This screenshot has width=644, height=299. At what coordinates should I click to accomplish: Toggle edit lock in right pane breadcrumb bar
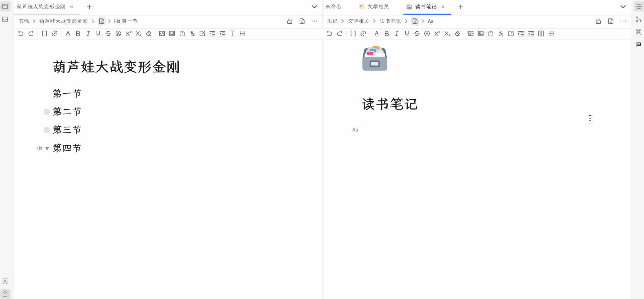click(x=598, y=21)
